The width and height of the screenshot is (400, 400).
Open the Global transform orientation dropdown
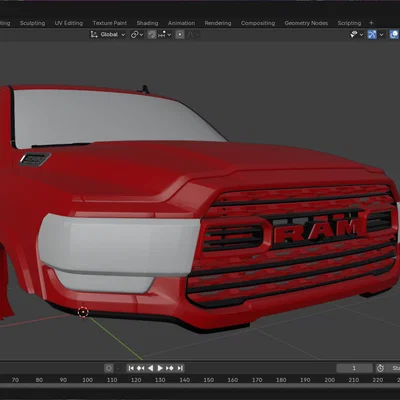pos(108,35)
